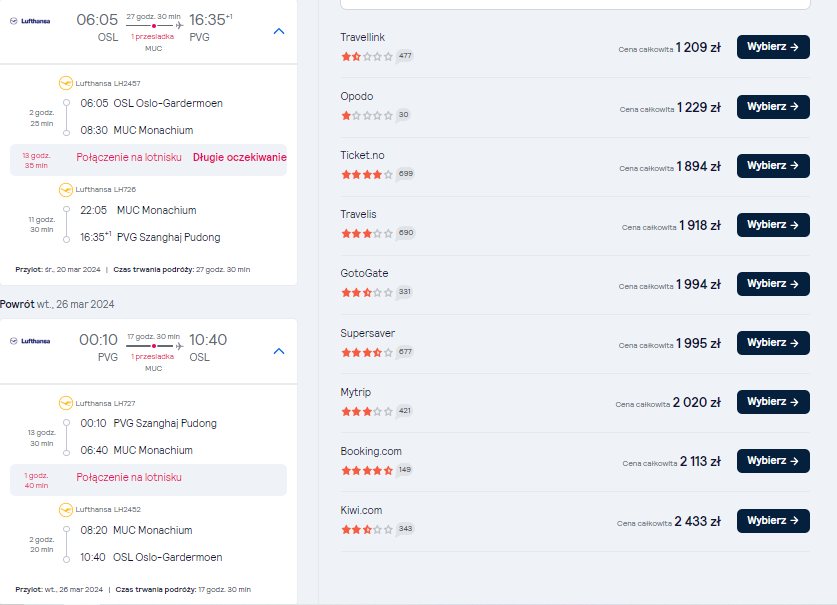Open Booking.com's 149 reviews count badge
Viewport: 837px width, 605px height.
(x=405, y=470)
